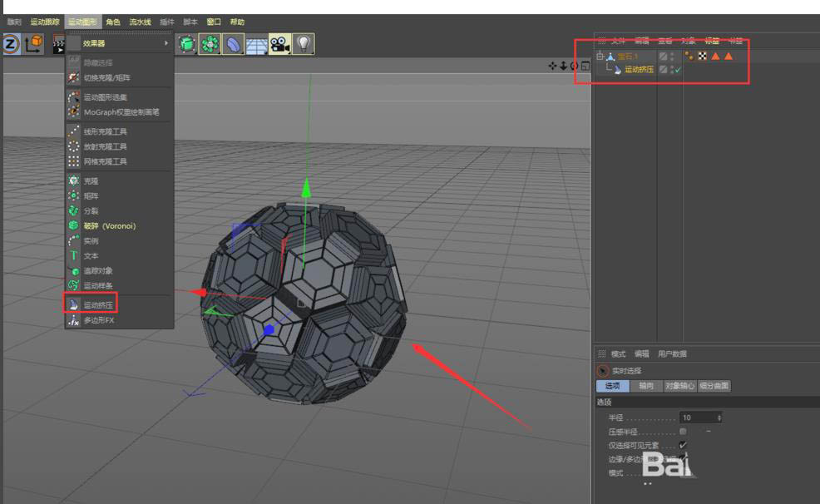The width and height of the screenshot is (820, 504).
Task: Enable the 压感半径 checkbox
Action: (683, 432)
